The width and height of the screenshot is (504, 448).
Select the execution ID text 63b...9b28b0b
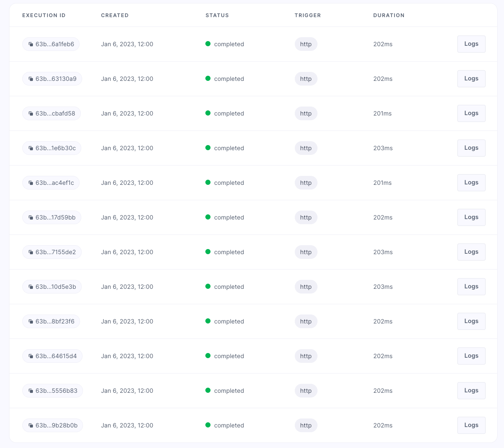pyautogui.click(x=56, y=426)
